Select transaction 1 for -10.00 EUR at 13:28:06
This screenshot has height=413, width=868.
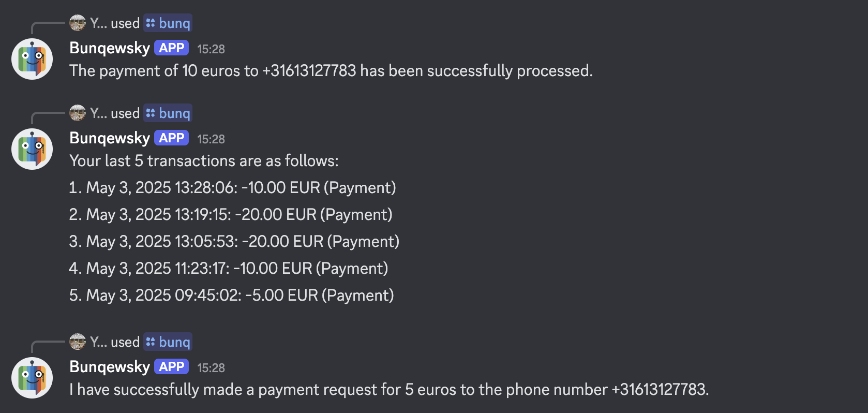[x=233, y=188]
